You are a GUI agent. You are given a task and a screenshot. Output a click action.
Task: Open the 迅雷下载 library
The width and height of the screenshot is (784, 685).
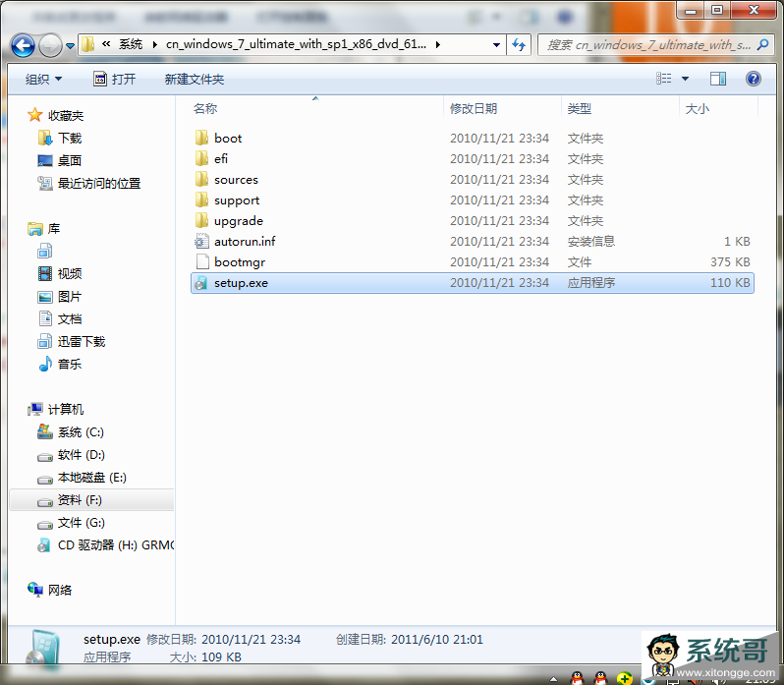coord(82,341)
